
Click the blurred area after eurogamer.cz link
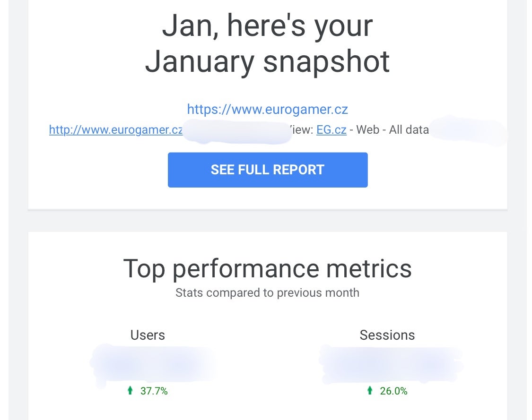point(237,131)
